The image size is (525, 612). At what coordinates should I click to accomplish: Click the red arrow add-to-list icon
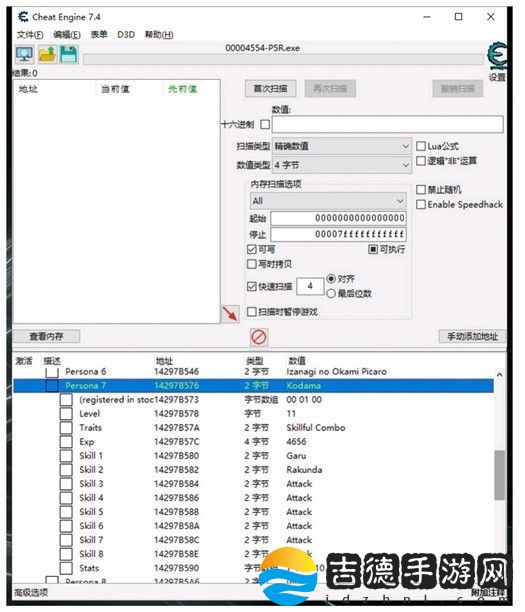pyautogui.click(x=230, y=313)
